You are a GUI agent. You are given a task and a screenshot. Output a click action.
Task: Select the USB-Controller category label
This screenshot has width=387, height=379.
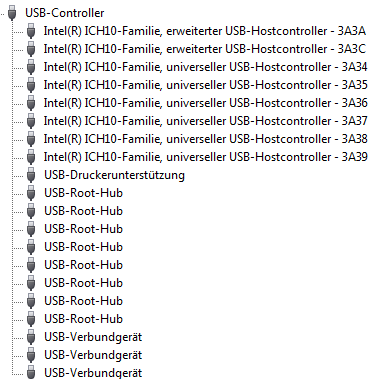pyautogui.click(x=65, y=13)
